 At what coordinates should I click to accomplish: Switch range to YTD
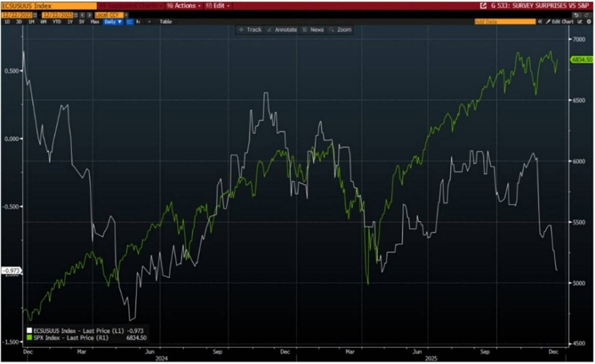click(x=58, y=22)
